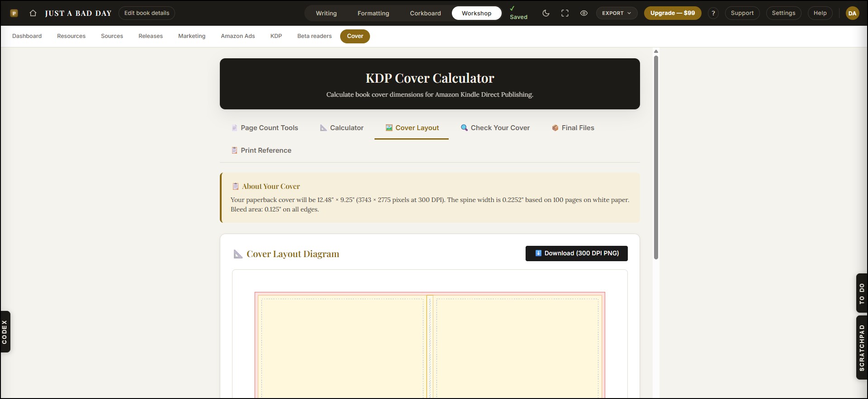Open the Dashboard section
Screen dimensions: 868x399
click(x=27, y=36)
